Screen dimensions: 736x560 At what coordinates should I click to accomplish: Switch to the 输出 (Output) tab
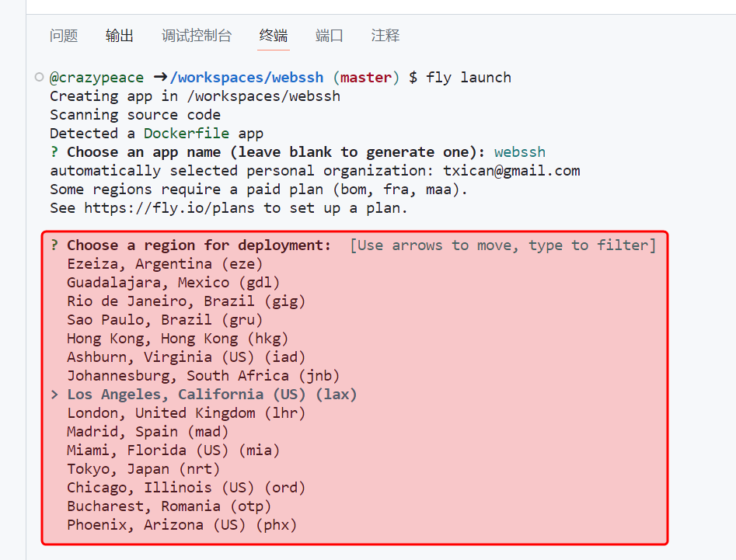pyautogui.click(x=120, y=36)
